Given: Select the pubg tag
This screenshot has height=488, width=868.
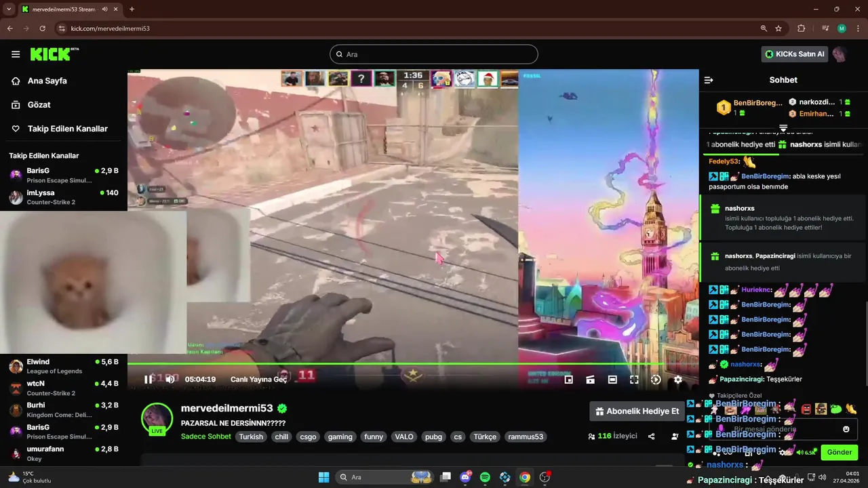Looking at the screenshot, I should (x=433, y=436).
